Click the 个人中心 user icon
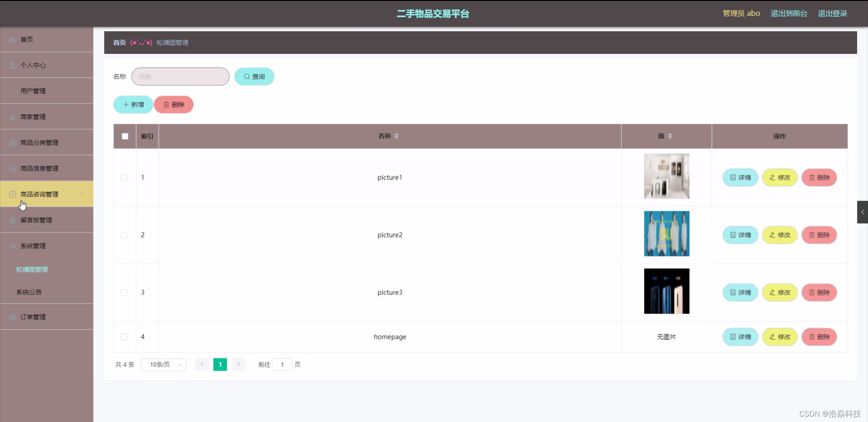 coord(12,65)
